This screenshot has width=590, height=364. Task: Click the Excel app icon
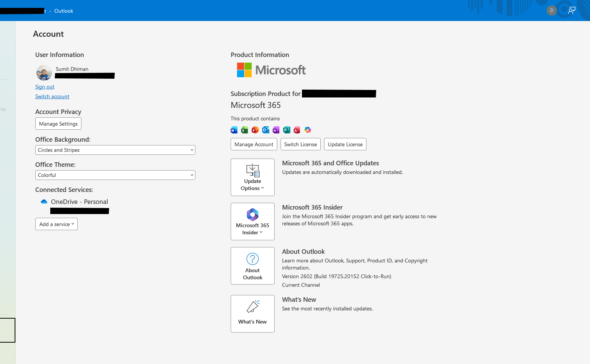pyautogui.click(x=245, y=130)
